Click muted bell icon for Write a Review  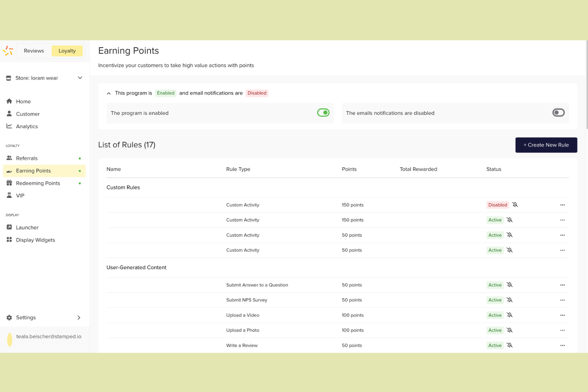pyautogui.click(x=510, y=346)
